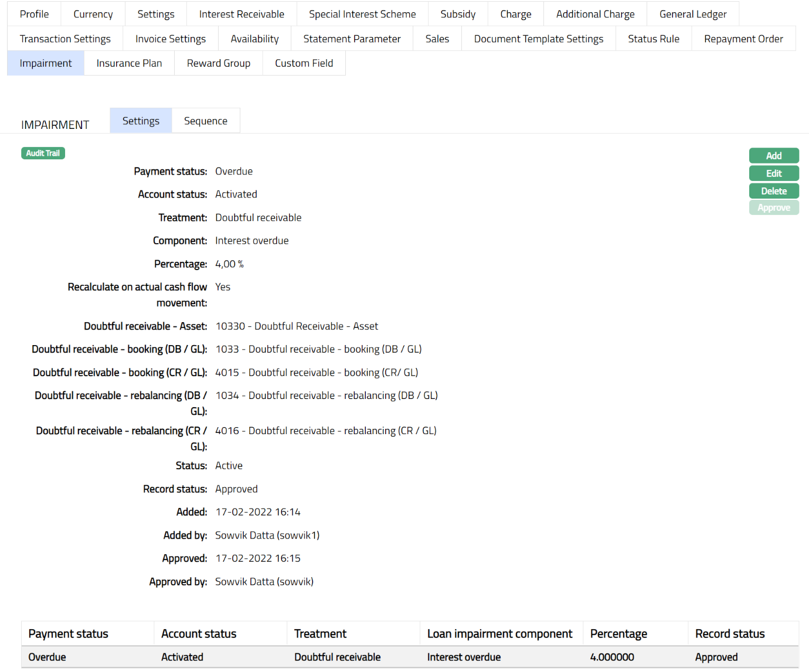Select the Custom Field tab
The width and height of the screenshot is (809, 672).
click(304, 63)
